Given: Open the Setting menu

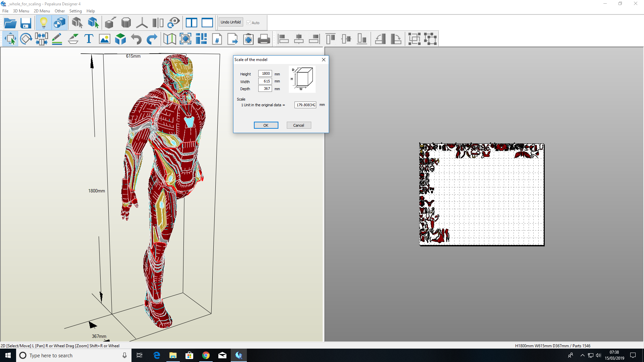Looking at the screenshot, I should [x=75, y=11].
